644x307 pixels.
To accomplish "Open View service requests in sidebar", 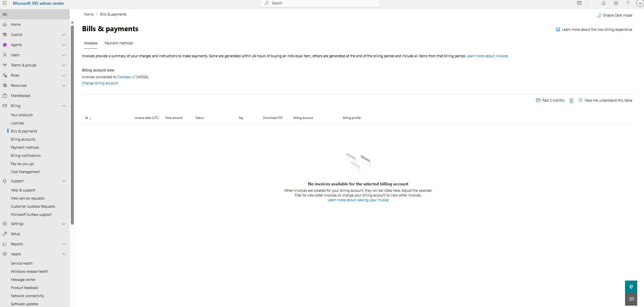I will click(x=27, y=198).
